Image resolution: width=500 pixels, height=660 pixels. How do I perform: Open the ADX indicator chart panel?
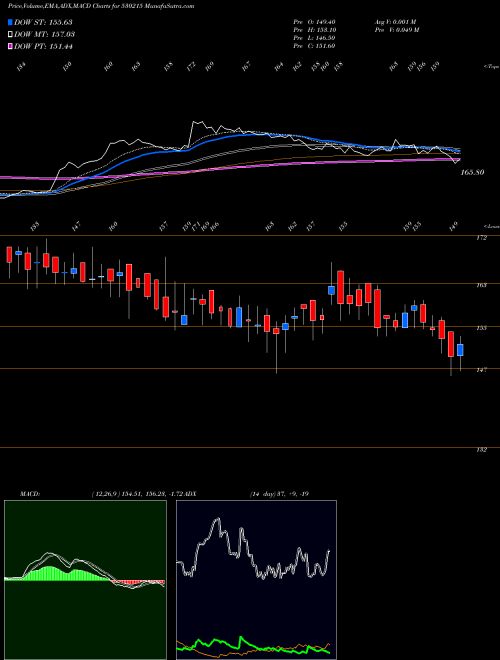tap(256, 580)
